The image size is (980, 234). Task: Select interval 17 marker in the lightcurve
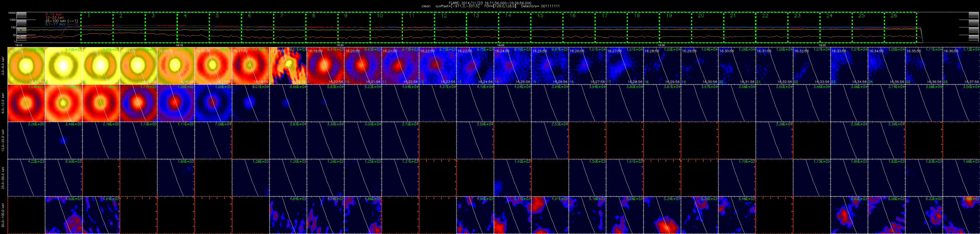click(x=605, y=16)
